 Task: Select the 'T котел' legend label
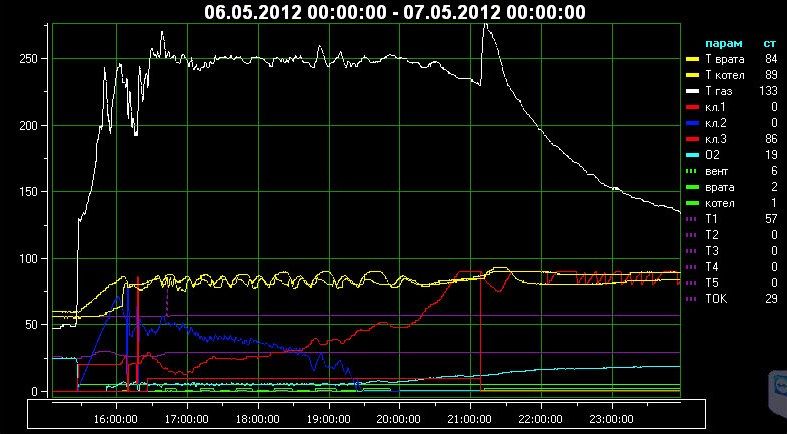coord(725,75)
